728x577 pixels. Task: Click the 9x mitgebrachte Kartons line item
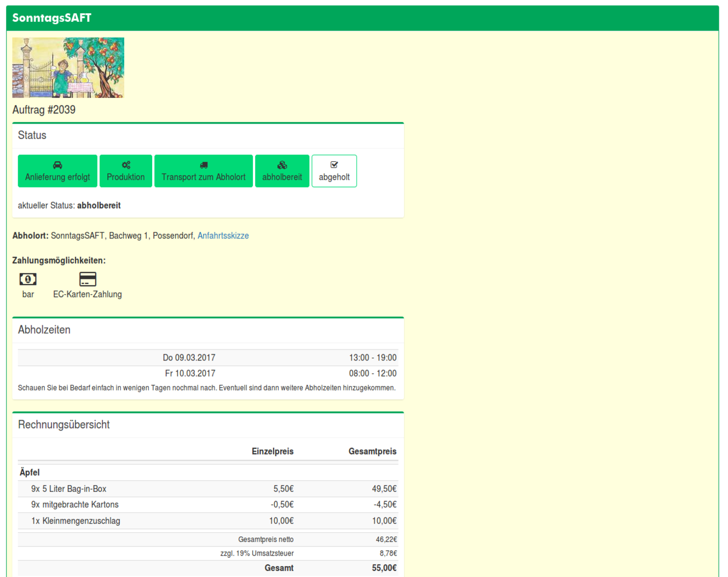point(75,505)
